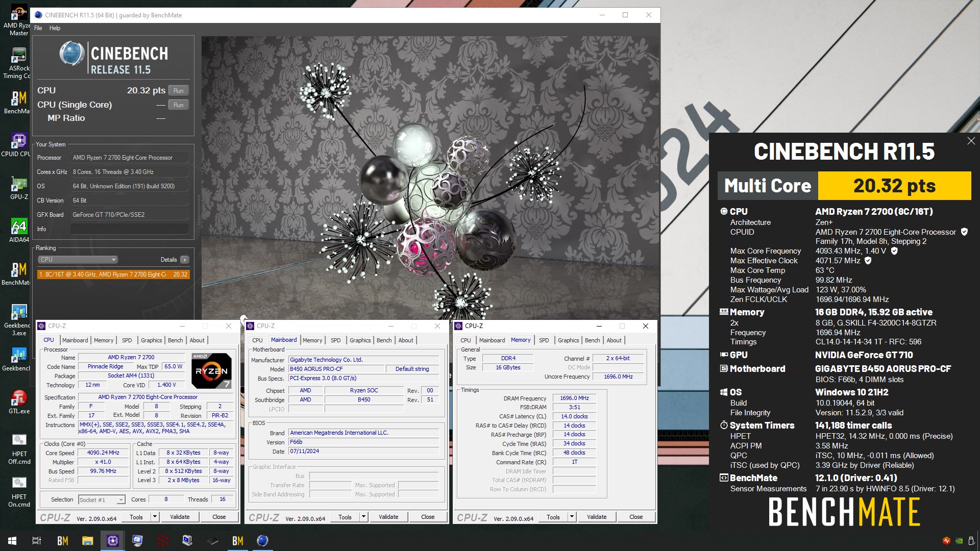Screen dimensions: 980x551
Task: Open the lower BenchMate desktop shortcut
Action: click(19, 273)
